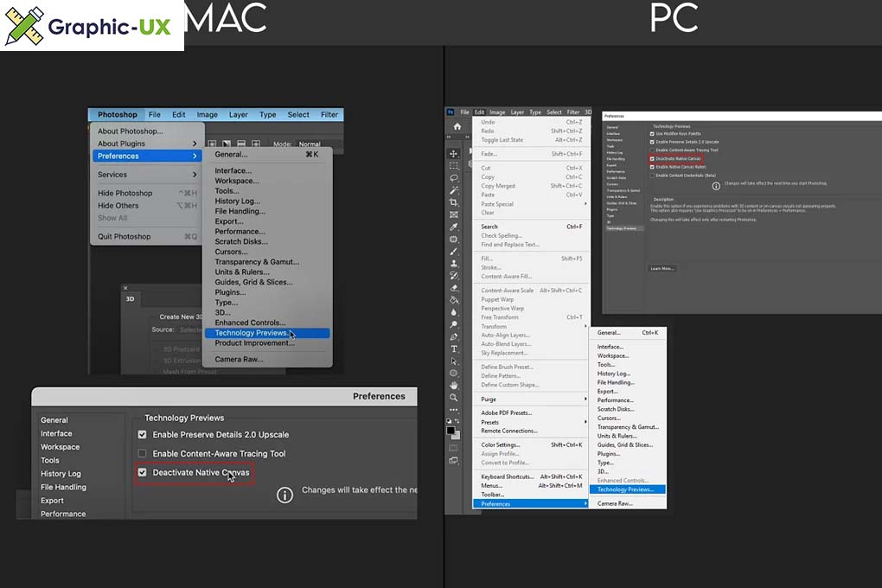Select the Brush tool in the PC toolbar
Viewport: 882px width, 588px height.
click(x=454, y=251)
